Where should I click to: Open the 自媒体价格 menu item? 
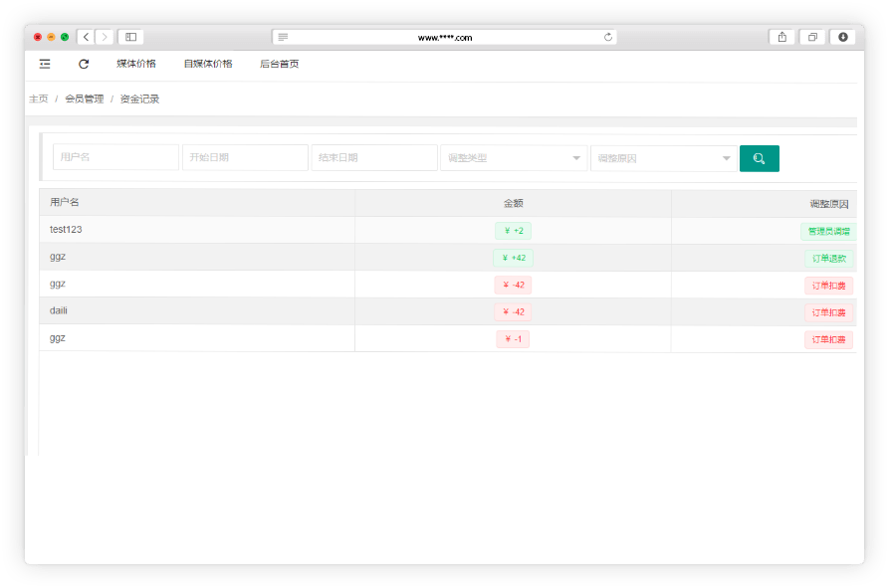tap(208, 64)
